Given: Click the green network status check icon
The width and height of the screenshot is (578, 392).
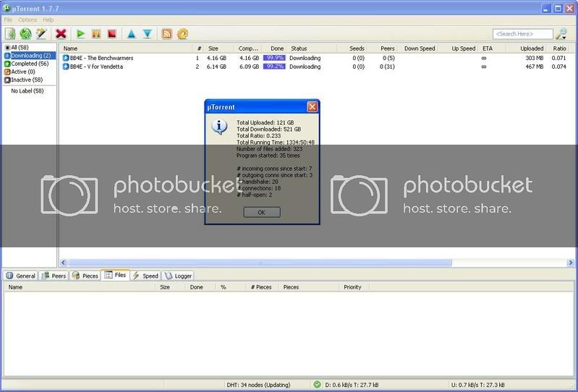Looking at the screenshot, I should pos(317,384).
